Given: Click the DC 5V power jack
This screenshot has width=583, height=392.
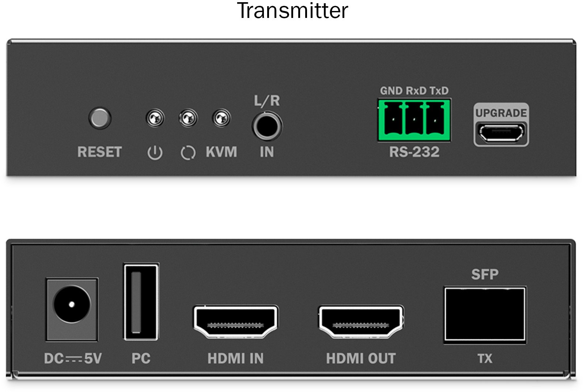Looking at the screenshot, I should [x=72, y=309].
